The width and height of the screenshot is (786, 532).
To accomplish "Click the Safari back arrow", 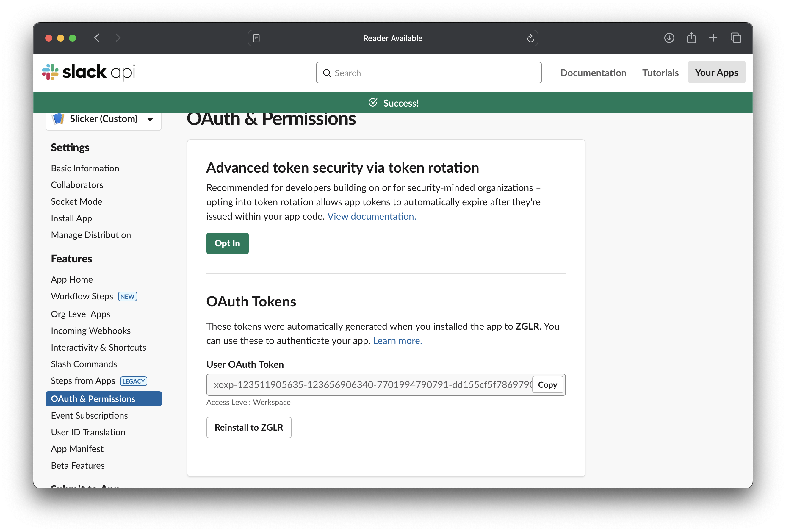I will coord(97,38).
